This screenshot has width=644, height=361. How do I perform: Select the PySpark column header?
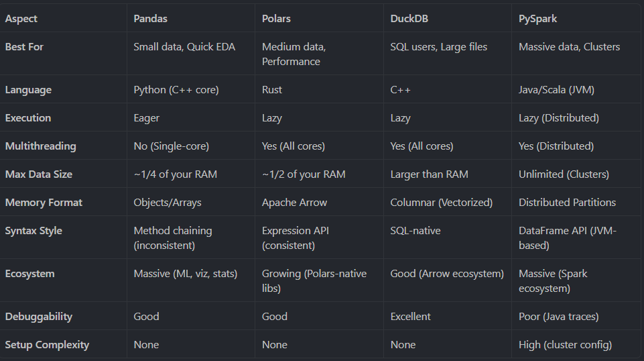(x=537, y=19)
